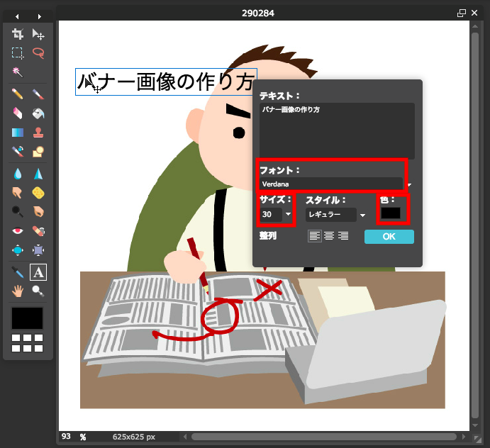Click the horizontal scrollbar right arrow
This screenshot has width=490, height=448.
point(464,437)
